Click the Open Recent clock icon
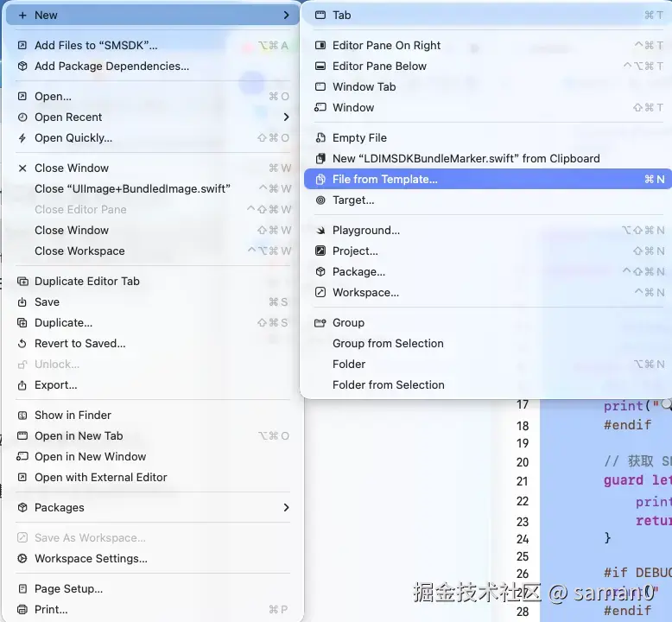This screenshot has height=622, width=672. [22, 117]
